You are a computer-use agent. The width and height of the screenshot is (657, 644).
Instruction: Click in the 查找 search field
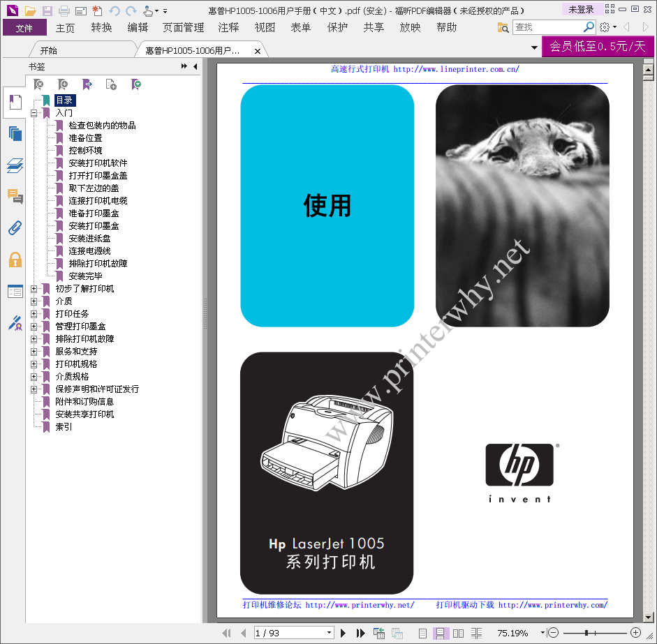[x=547, y=27]
